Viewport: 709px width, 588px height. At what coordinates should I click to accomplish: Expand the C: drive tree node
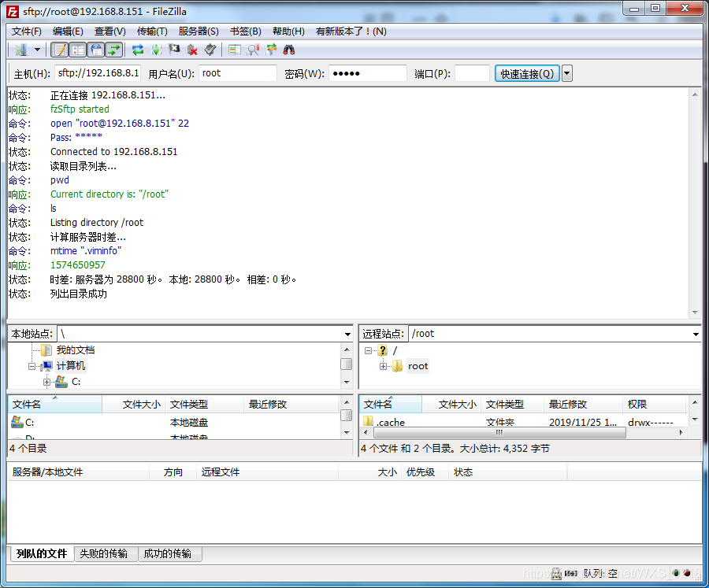pos(46,383)
